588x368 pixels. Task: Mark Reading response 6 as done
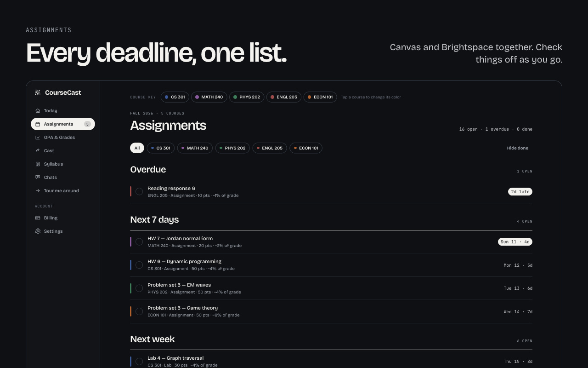tap(139, 191)
